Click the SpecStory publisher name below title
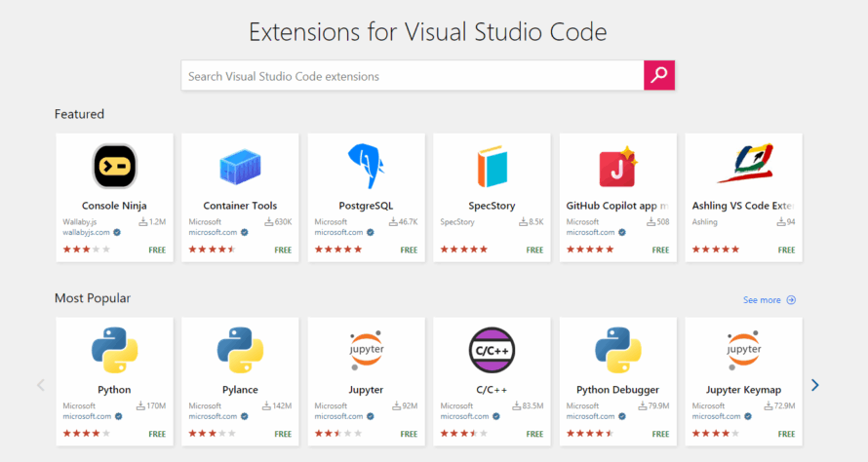 click(x=457, y=222)
